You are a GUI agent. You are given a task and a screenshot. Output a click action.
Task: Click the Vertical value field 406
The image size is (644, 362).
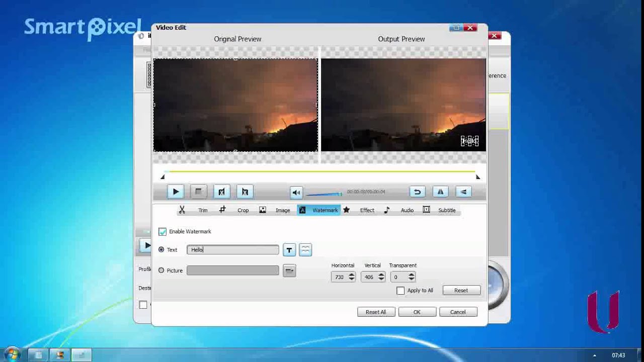(369, 277)
